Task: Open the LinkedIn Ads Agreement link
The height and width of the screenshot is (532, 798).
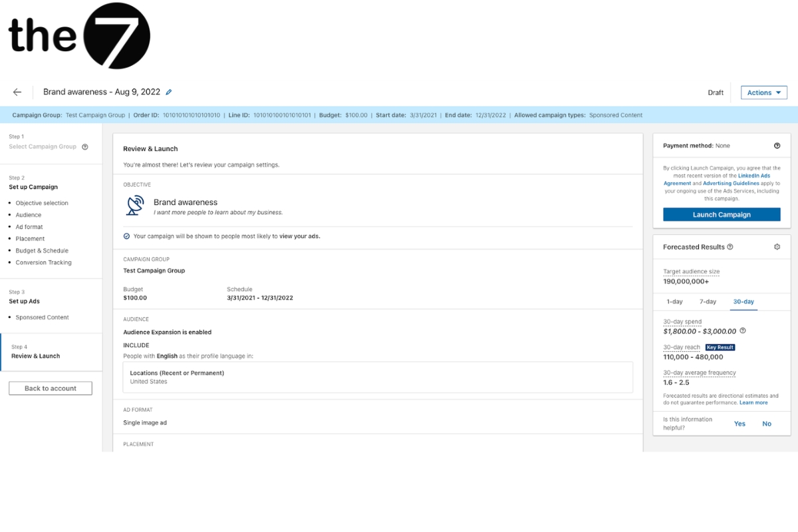Action: (x=753, y=176)
